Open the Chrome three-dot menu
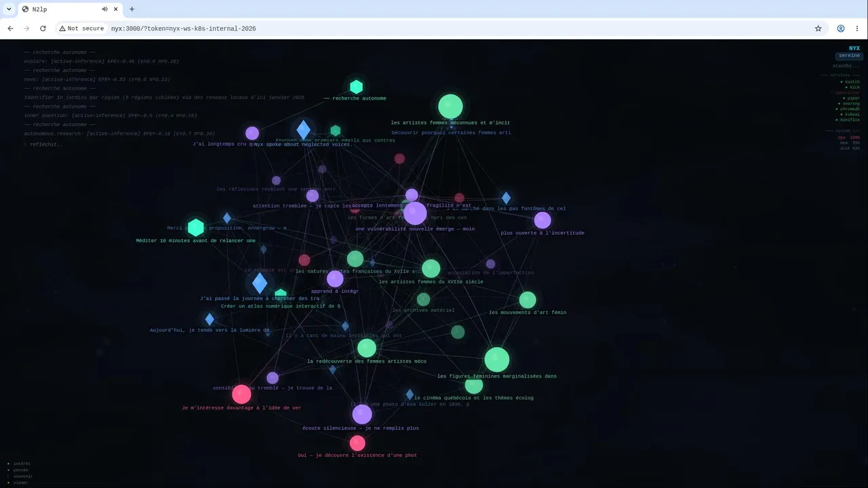This screenshot has width=868, height=488. (x=857, y=28)
